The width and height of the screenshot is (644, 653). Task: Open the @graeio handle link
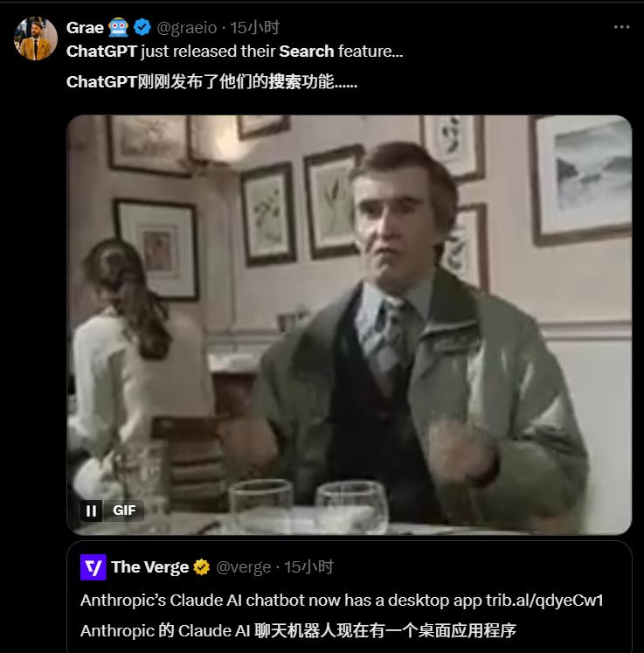[186, 27]
